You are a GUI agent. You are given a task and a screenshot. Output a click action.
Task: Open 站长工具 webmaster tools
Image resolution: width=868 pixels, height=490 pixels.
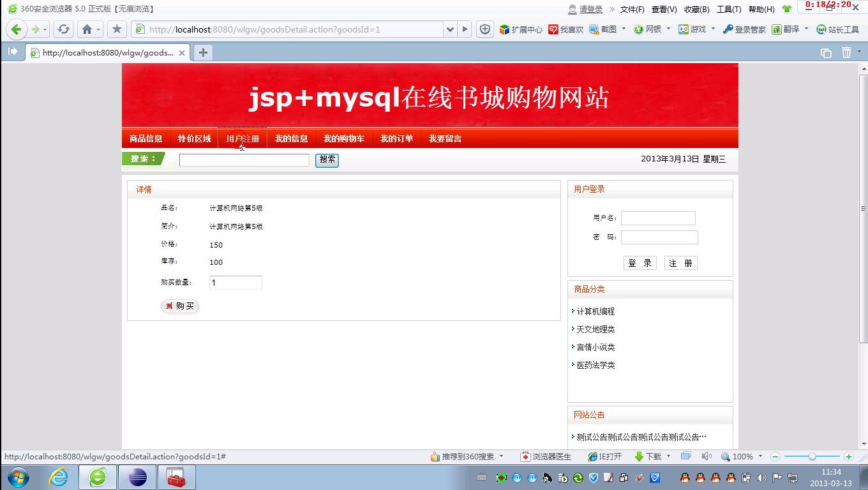pyautogui.click(x=838, y=29)
